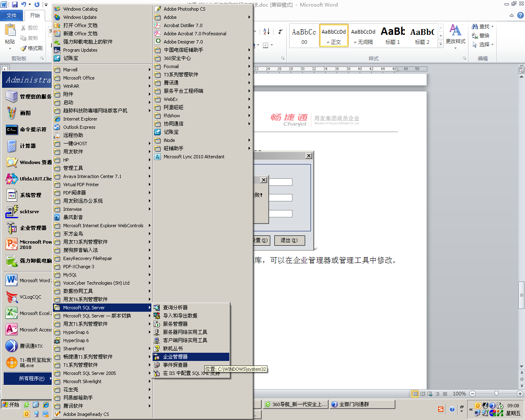Click the Acrobat Distiller 7.0 icon
Viewport: 525px width, 420px height.
(157, 25)
